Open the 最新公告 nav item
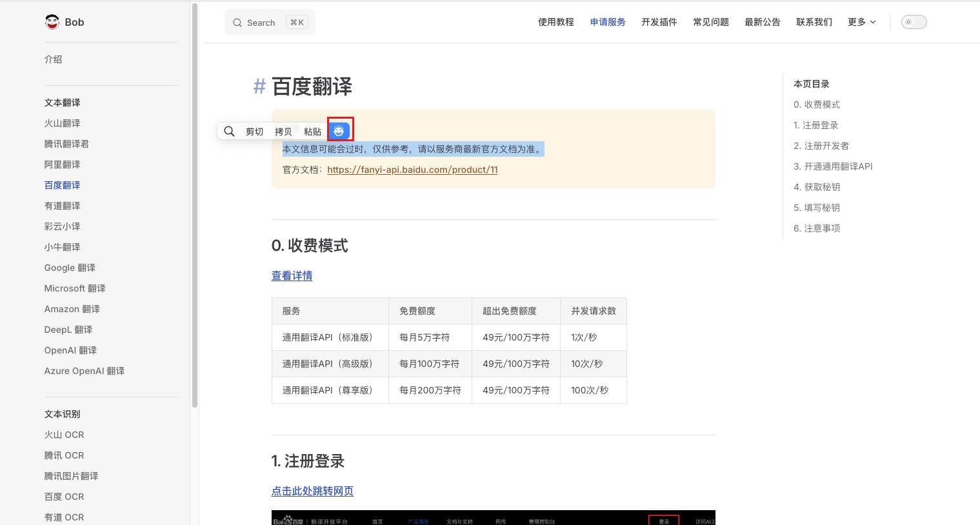This screenshot has height=525, width=980. (x=763, y=22)
